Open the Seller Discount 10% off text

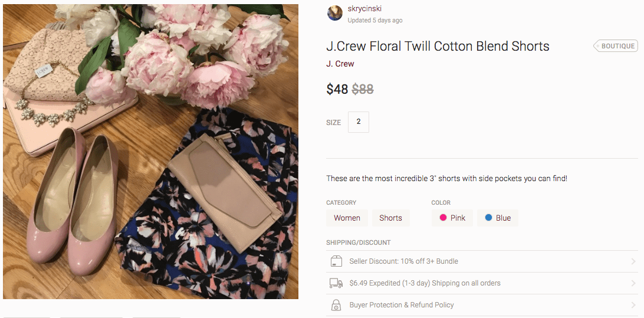[x=403, y=261]
